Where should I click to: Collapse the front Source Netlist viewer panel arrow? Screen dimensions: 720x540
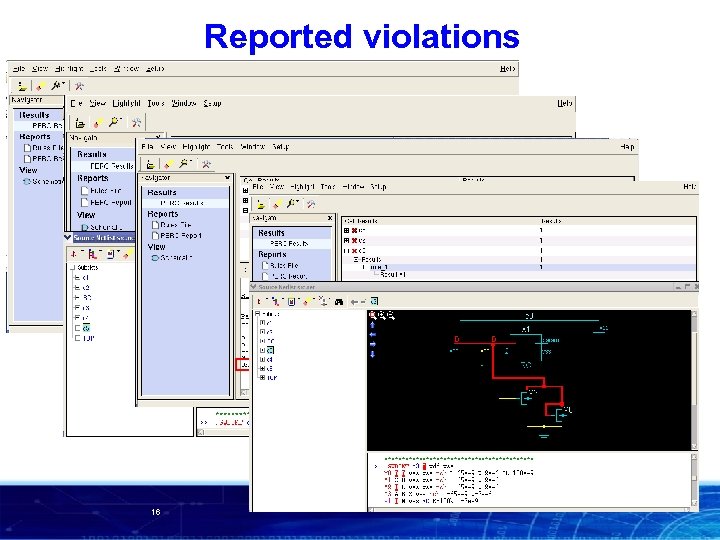point(253,287)
